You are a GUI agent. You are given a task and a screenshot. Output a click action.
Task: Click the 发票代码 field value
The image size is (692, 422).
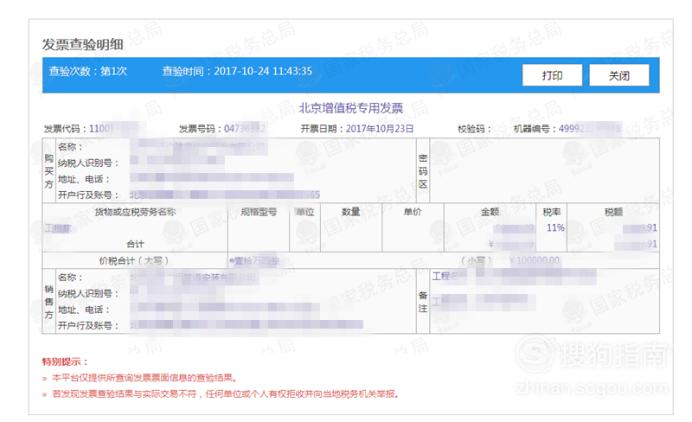pyautogui.click(x=114, y=129)
